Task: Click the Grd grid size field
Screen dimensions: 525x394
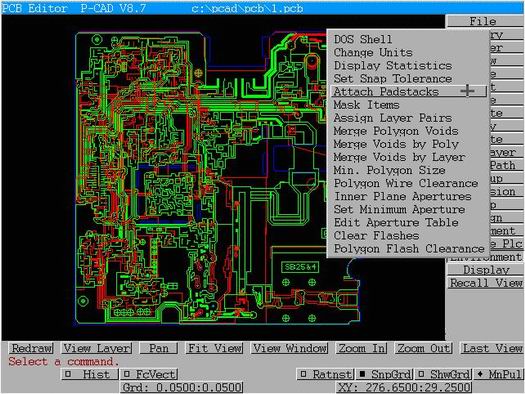Action: coord(182,388)
